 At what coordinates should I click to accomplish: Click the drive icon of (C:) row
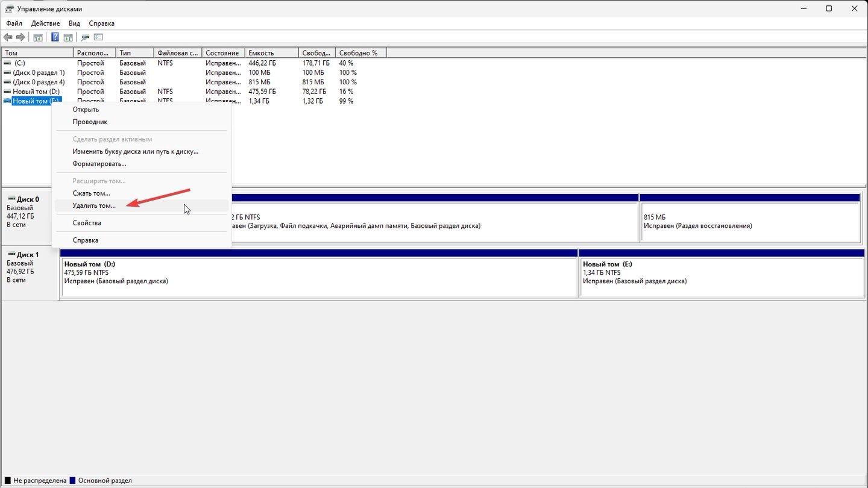click(x=7, y=63)
